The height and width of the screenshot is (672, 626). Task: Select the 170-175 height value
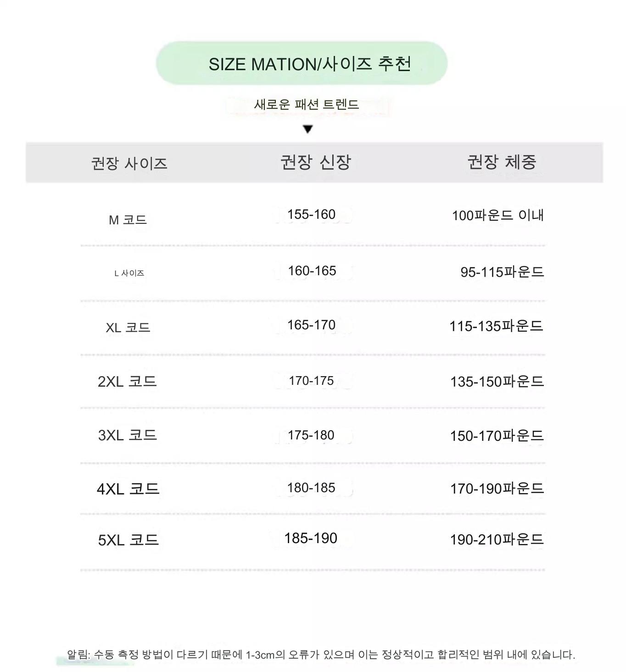(x=311, y=381)
